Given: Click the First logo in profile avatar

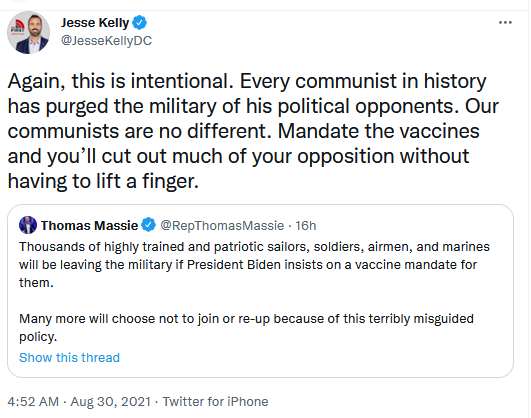Looking at the screenshot, I should (x=17, y=28).
